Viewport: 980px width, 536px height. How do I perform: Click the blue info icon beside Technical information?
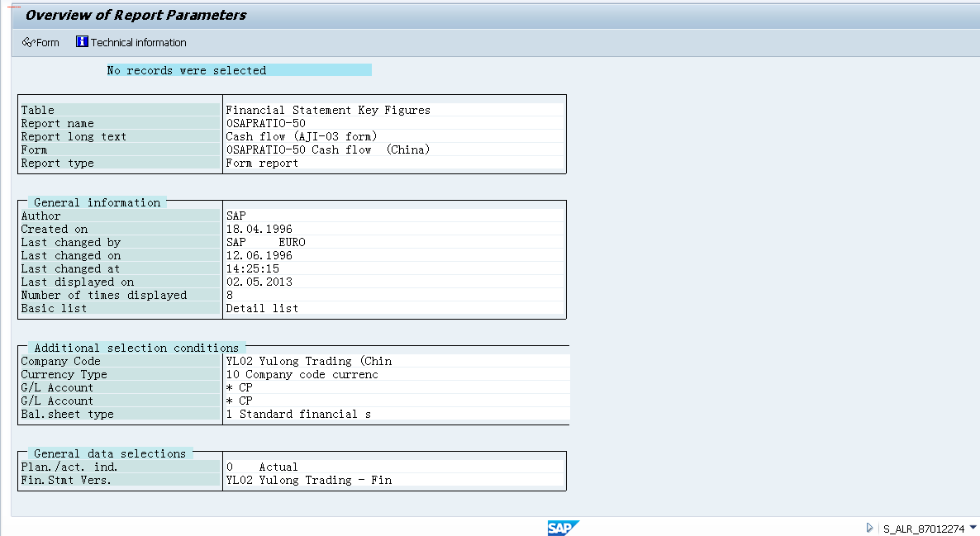pos(82,42)
